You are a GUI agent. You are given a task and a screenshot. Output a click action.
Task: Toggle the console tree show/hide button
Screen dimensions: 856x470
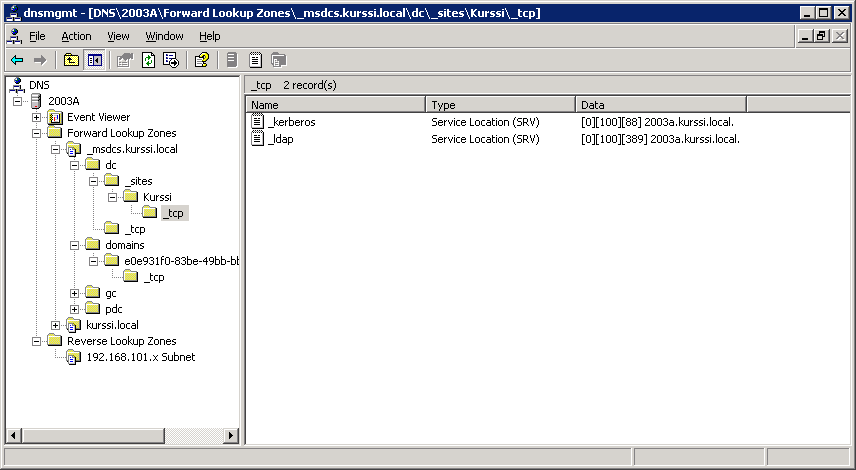coord(94,60)
